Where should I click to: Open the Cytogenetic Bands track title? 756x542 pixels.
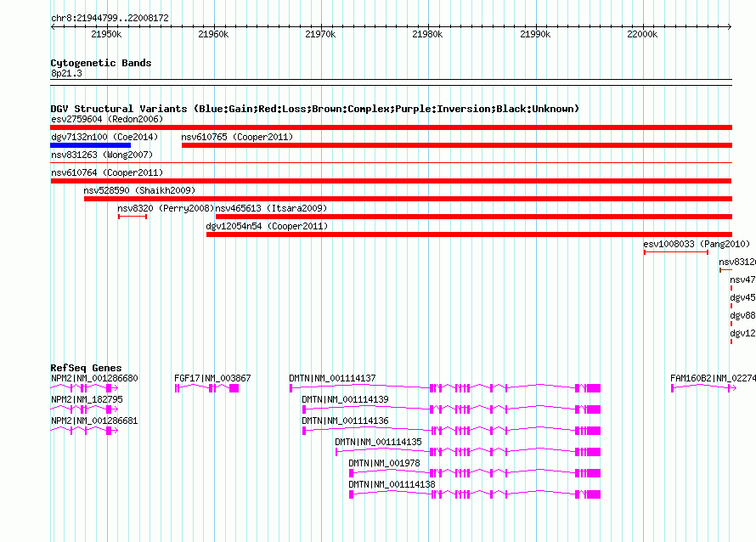click(101, 63)
